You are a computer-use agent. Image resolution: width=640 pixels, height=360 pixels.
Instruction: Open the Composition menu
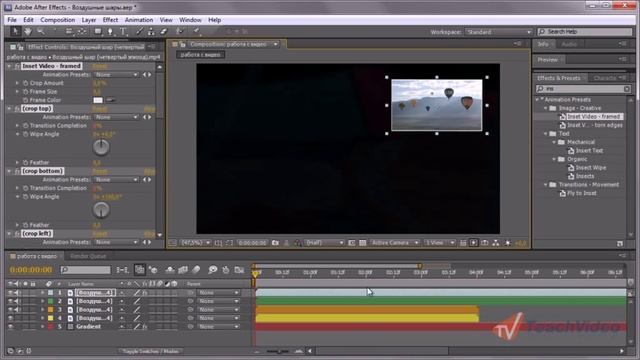click(58, 20)
